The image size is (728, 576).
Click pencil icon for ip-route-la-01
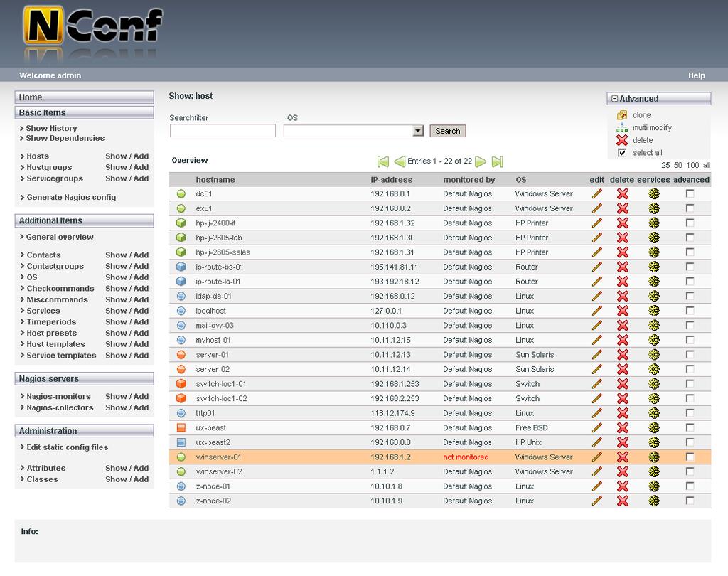(x=596, y=282)
